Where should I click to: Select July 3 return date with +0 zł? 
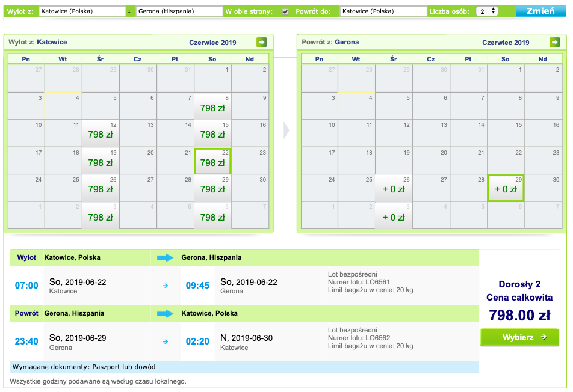pos(394,215)
